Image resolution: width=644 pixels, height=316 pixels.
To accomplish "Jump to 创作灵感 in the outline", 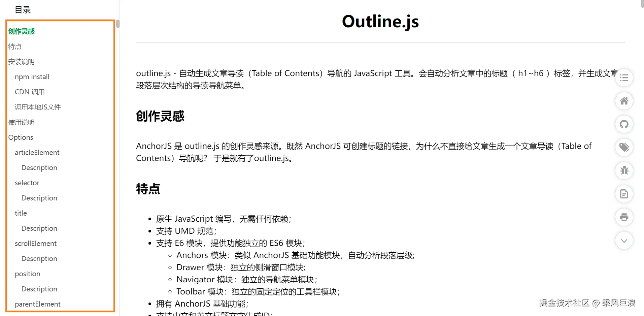I will 21,31.
